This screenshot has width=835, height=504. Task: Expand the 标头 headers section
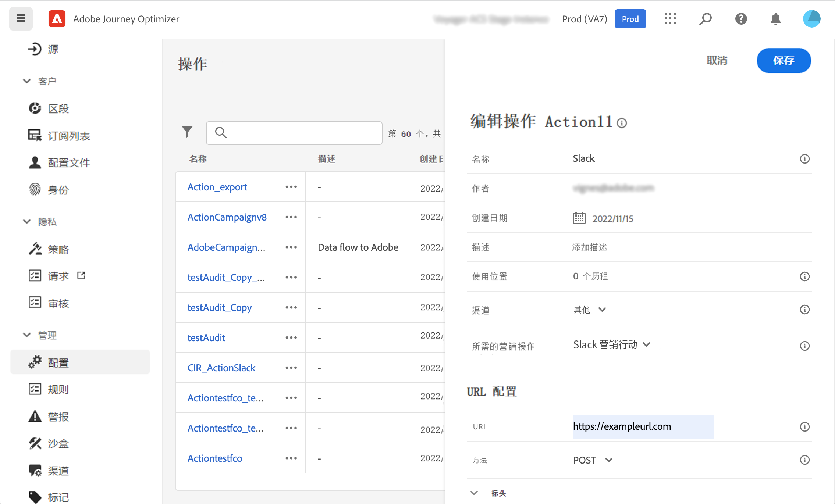click(x=474, y=493)
